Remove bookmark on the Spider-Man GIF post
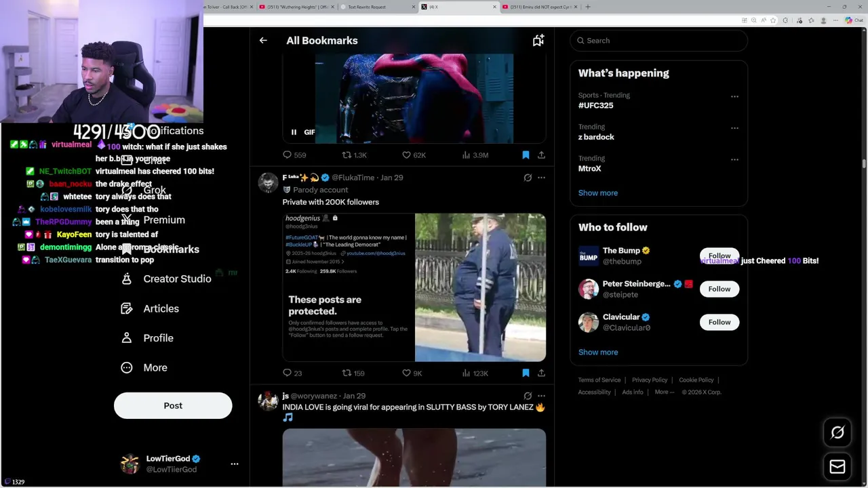 pyautogui.click(x=526, y=155)
